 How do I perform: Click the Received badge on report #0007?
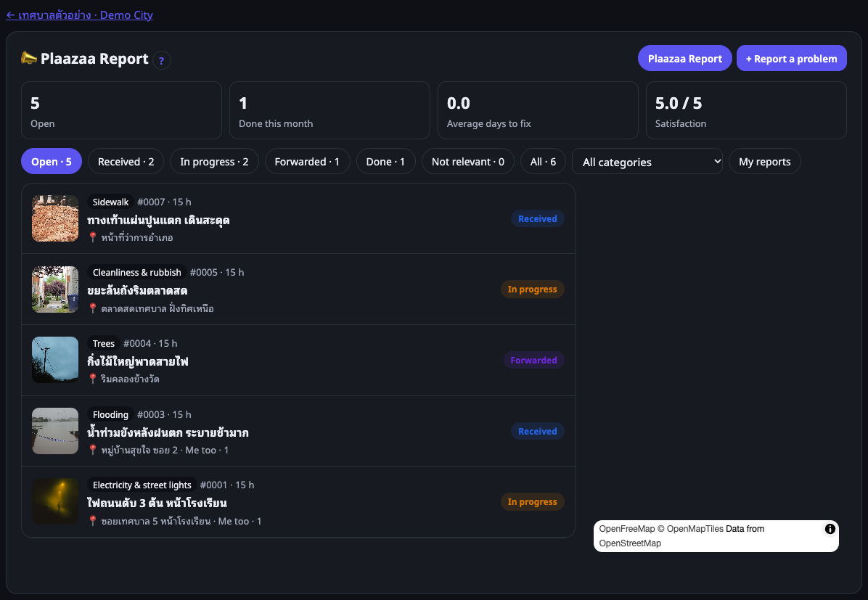click(x=538, y=218)
